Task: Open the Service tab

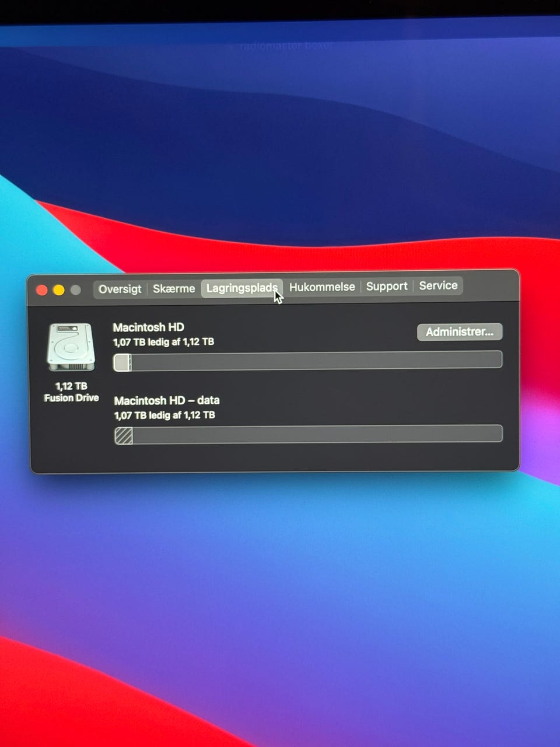Action: (438, 285)
